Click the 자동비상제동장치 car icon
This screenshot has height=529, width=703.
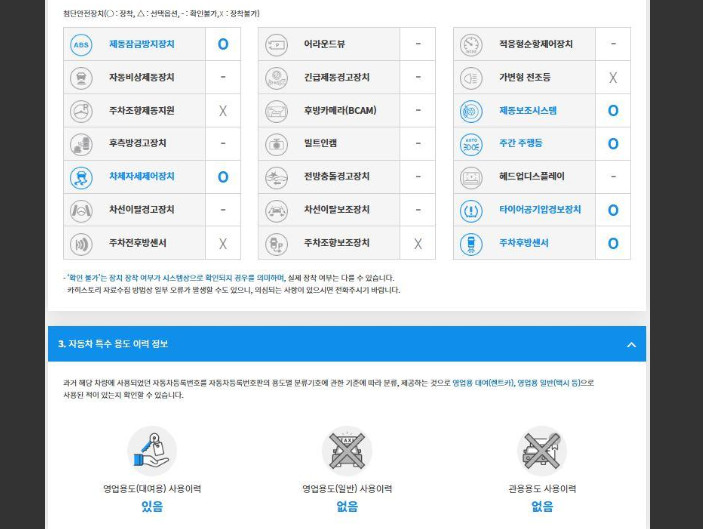[x=81, y=78]
